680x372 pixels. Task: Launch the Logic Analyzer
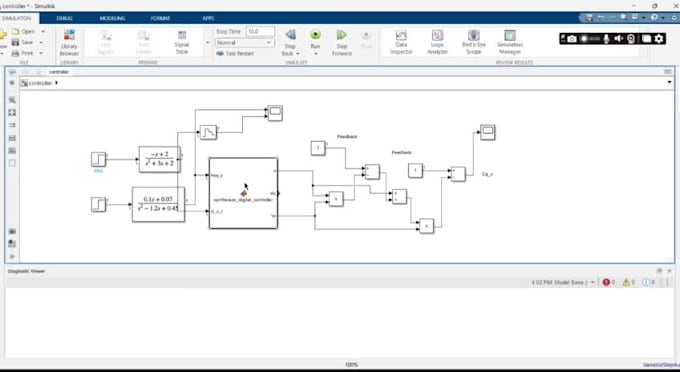tap(437, 42)
